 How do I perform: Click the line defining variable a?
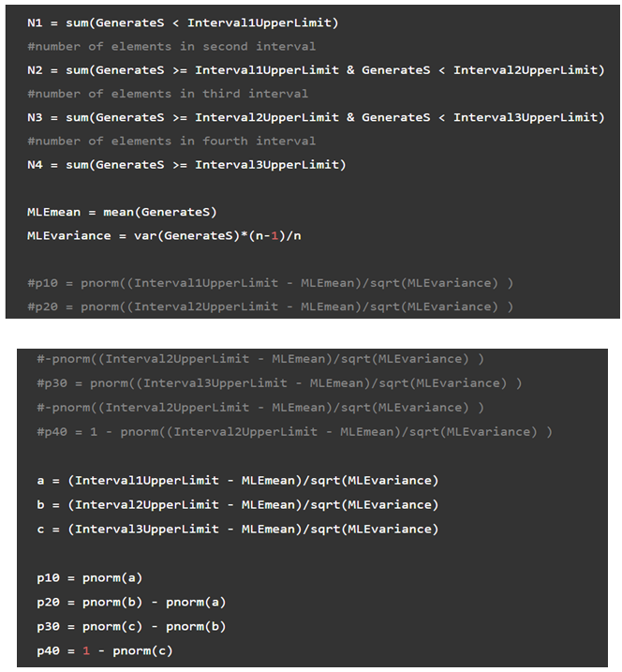[x=237, y=480]
